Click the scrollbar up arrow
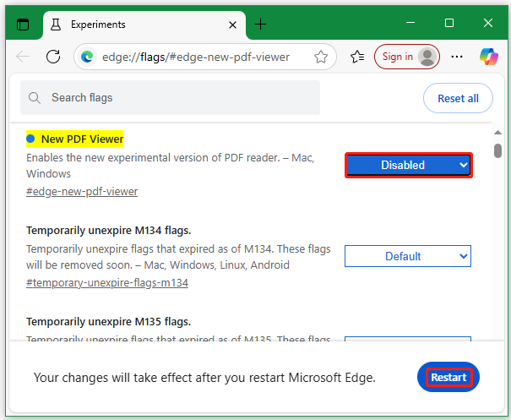This screenshot has height=420, width=511. 497,133
